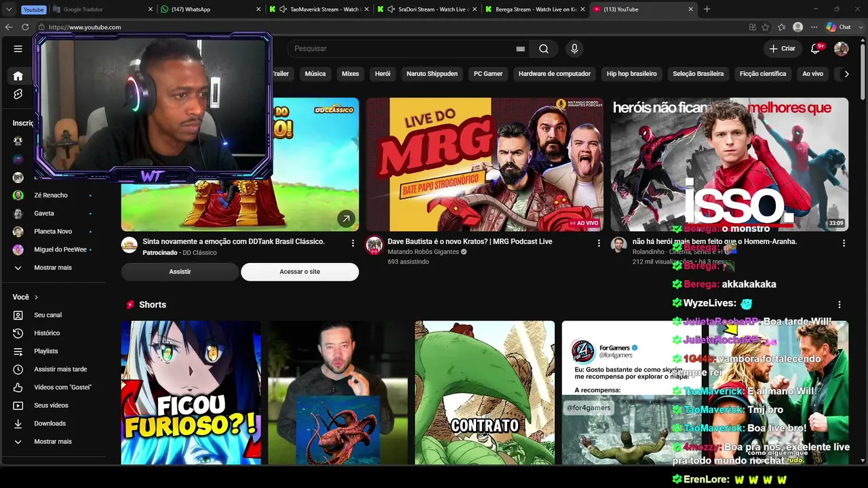
Task: Filter feed by the Naruto Shippuden chip
Action: point(432,74)
